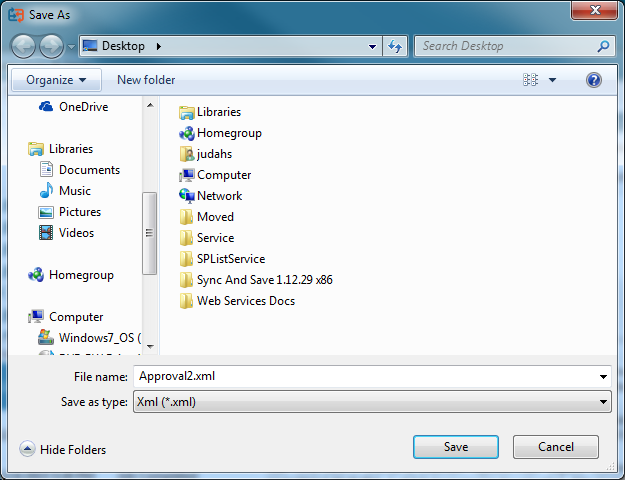Click the File name text field
625x480 pixels.
[x=365, y=376]
